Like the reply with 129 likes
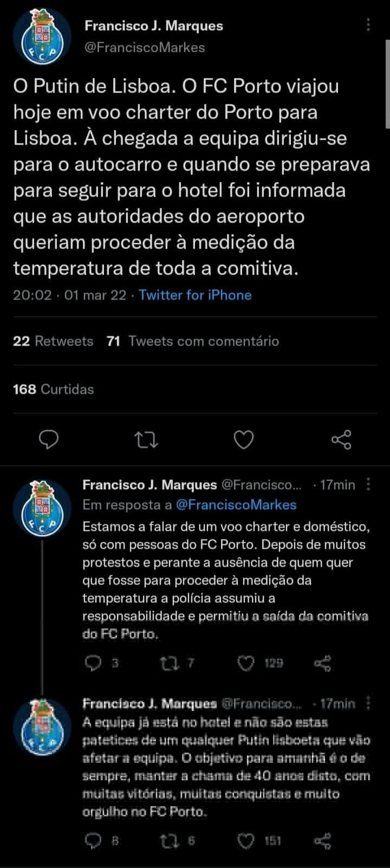 pyautogui.click(x=247, y=662)
